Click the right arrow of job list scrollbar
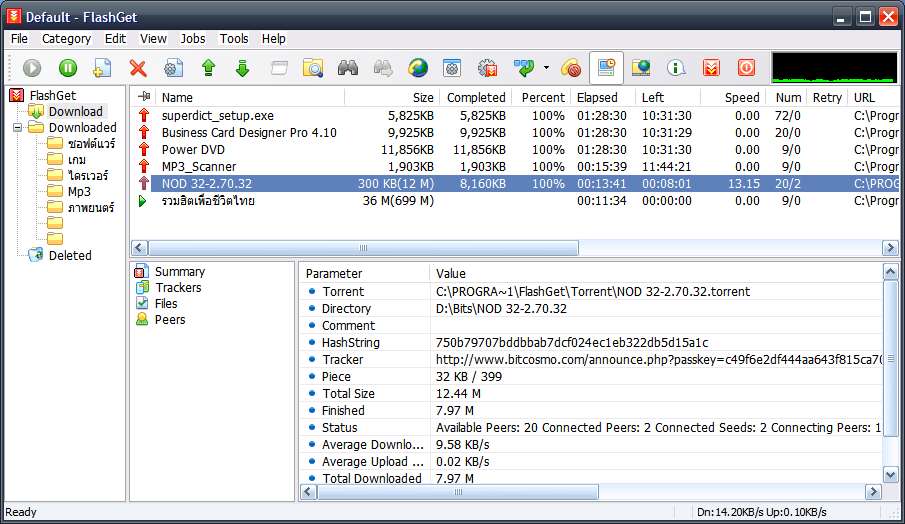 click(x=889, y=248)
